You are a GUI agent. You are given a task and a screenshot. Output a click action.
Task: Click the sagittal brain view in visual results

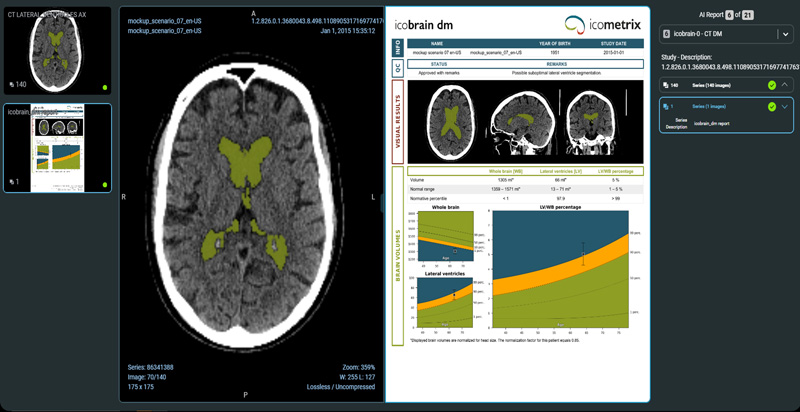click(521, 121)
